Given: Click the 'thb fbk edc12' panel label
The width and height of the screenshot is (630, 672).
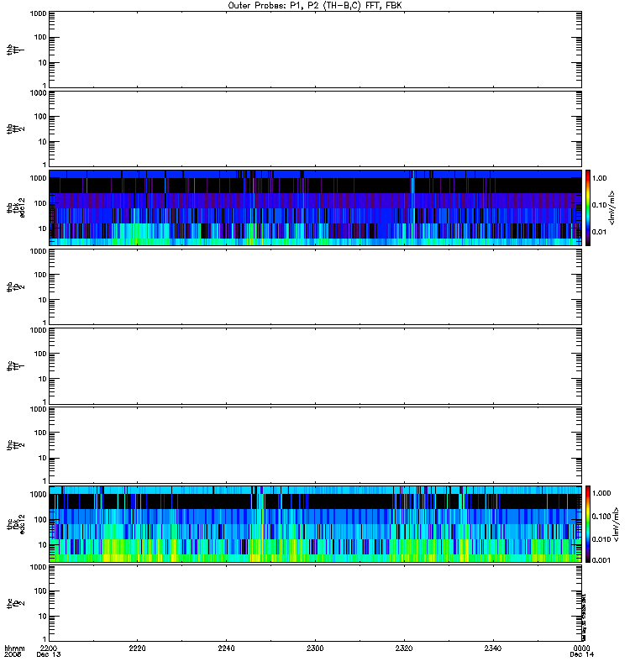Looking at the screenshot, I should (16, 207).
